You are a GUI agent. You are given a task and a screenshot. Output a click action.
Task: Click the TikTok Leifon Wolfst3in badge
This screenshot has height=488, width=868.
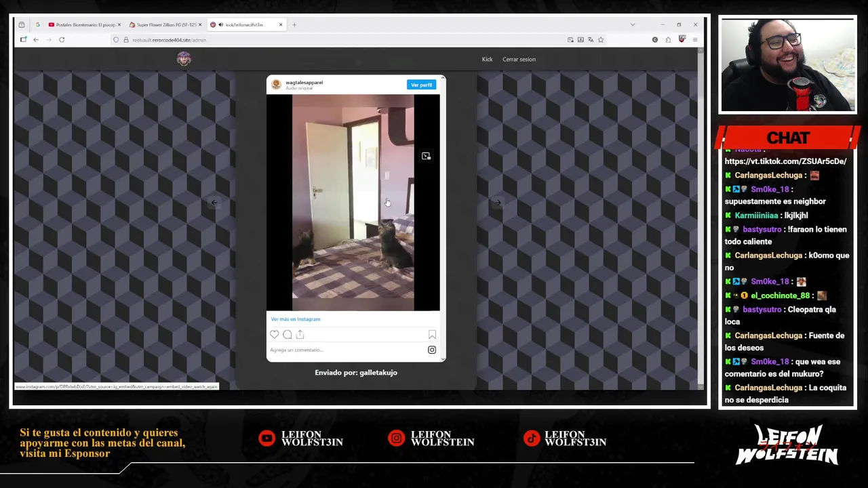(566, 439)
